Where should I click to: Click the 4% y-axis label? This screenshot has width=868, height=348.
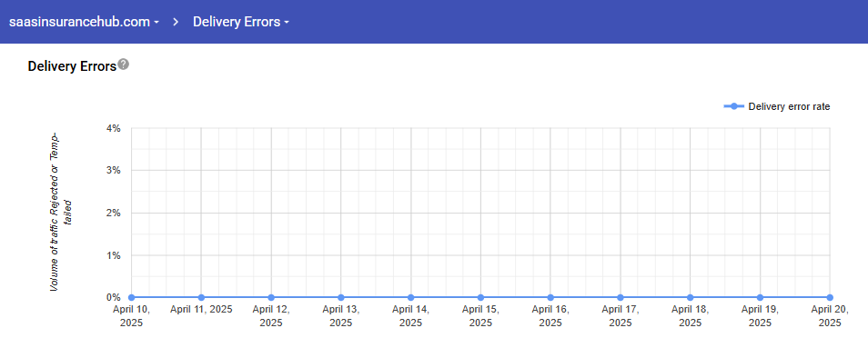pos(114,128)
